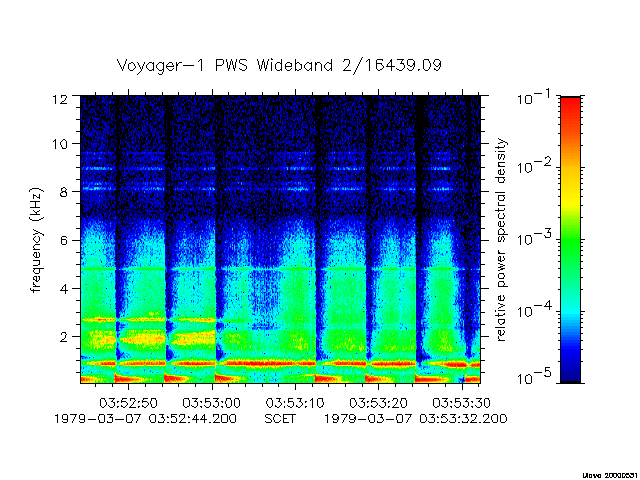Screen dimensions: 640x480
Task: Click the "4" frequency axis label
Action: click(64, 289)
